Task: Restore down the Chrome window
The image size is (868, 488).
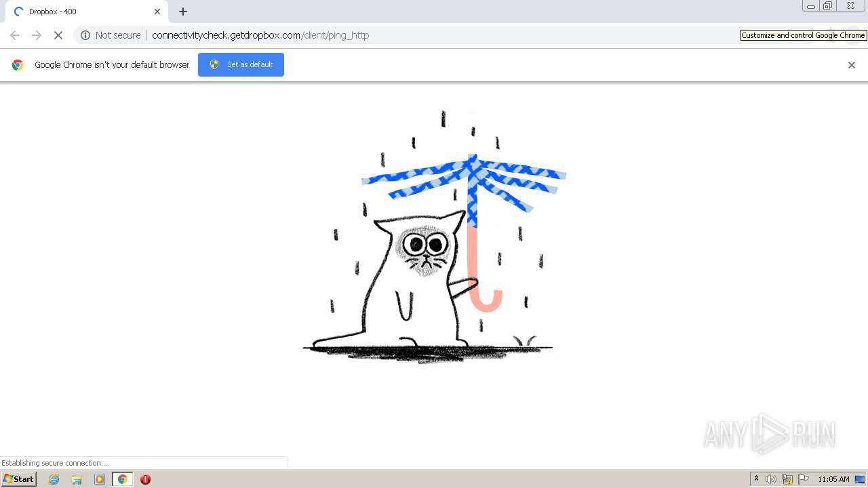Action: click(828, 6)
